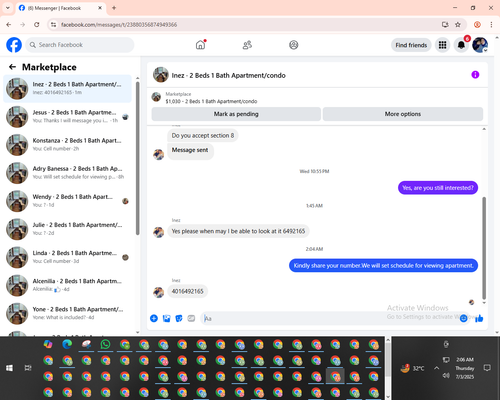Attach a photo using the image icon

[166, 318]
